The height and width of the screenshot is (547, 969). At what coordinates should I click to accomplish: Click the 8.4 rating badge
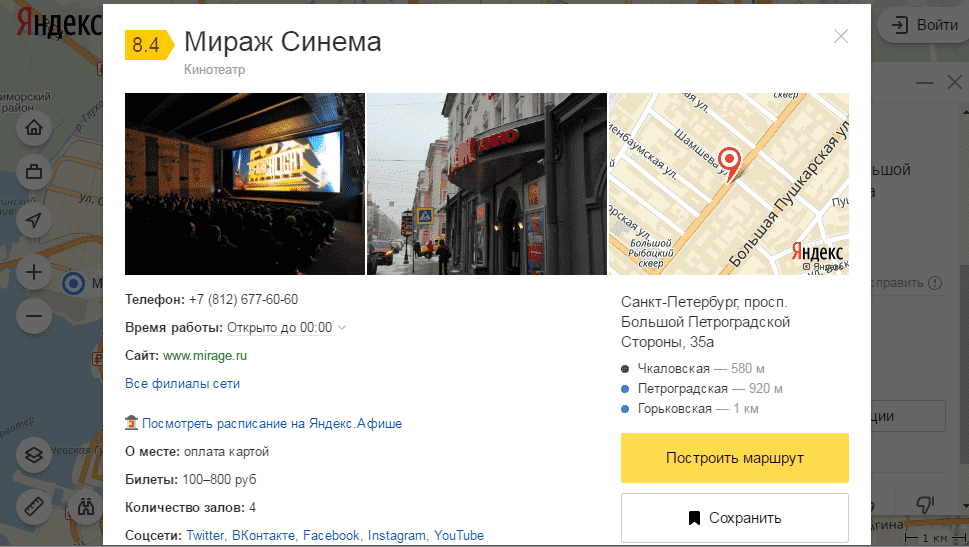(x=149, y=45)
